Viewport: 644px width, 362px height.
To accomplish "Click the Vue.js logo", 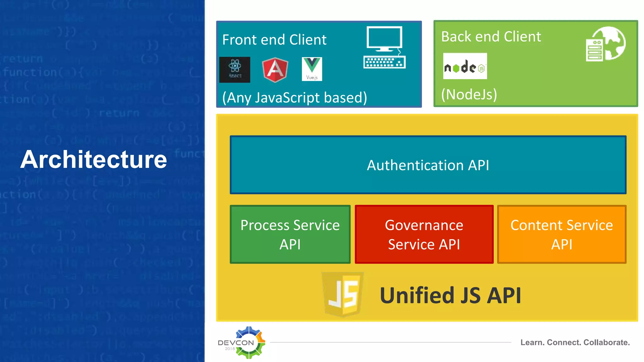I will [x=312, y=69].
